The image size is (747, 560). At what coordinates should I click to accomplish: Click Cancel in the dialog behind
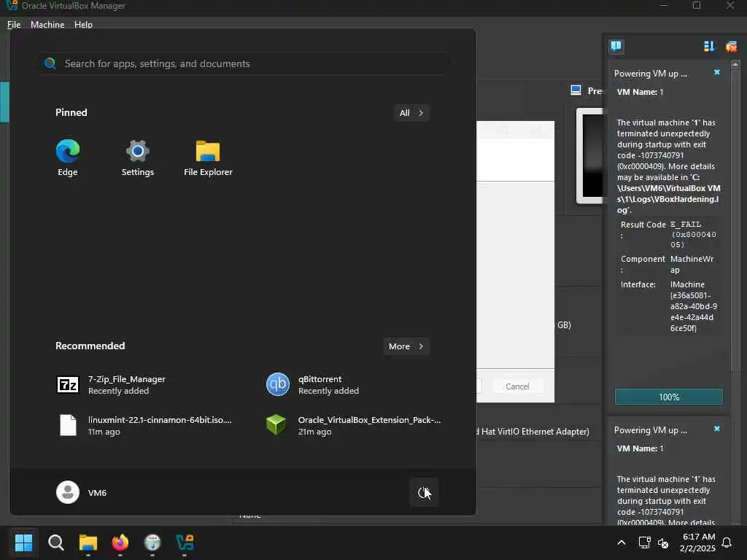tap(517, 386)
